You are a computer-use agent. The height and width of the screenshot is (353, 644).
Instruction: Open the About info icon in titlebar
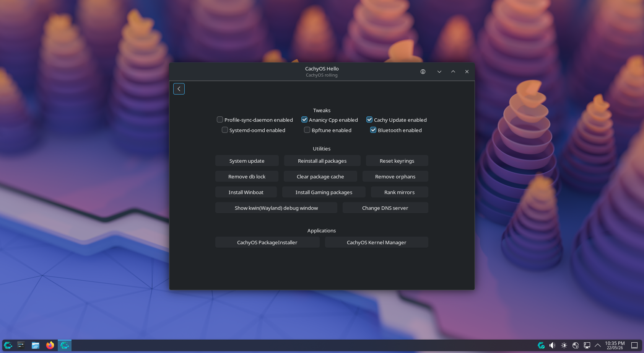423,72
